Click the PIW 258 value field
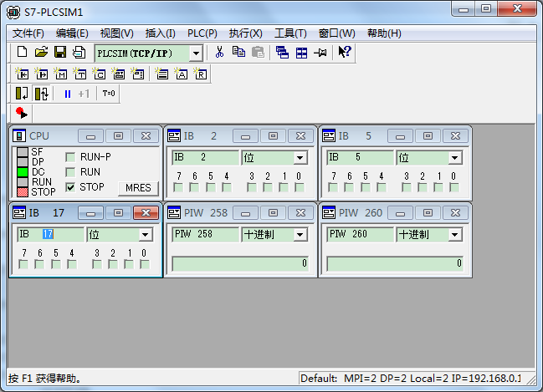This screenshot has width=543, height=392. 240,263
